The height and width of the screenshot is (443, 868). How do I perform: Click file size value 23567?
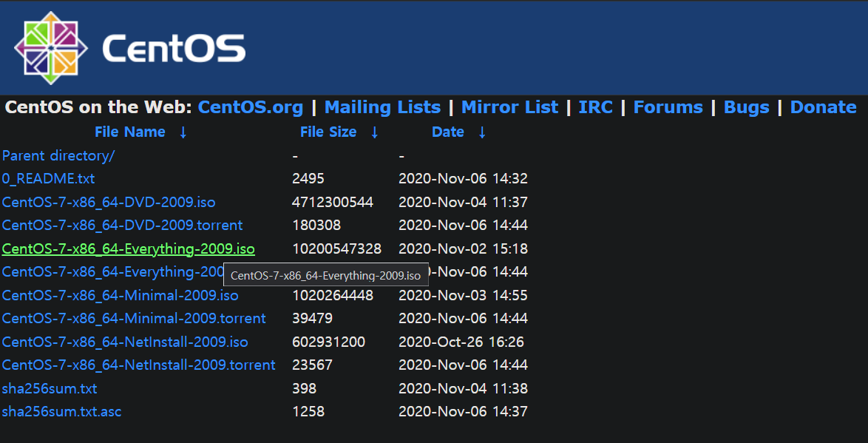tap(312, 365)
